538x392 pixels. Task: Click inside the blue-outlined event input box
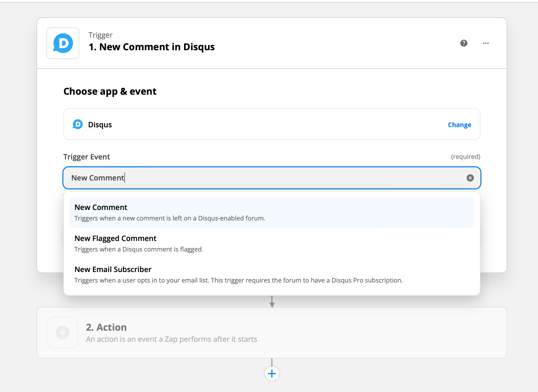click(x=237, y=178)
